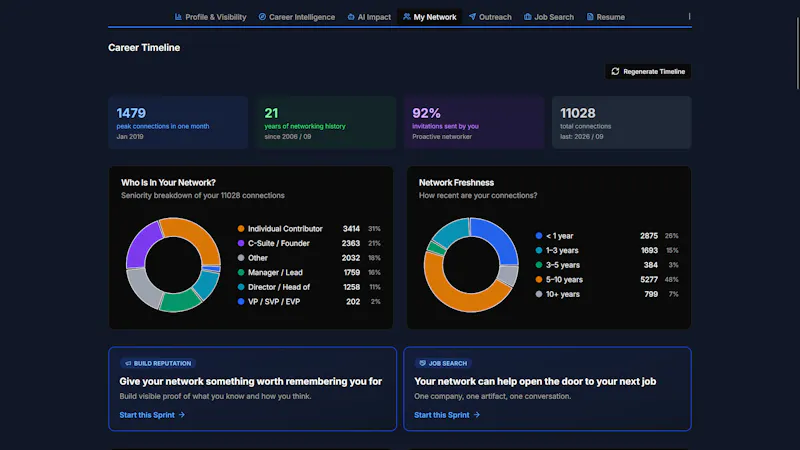Open the Resume tab
800x450 pixels.
point(606,17)
